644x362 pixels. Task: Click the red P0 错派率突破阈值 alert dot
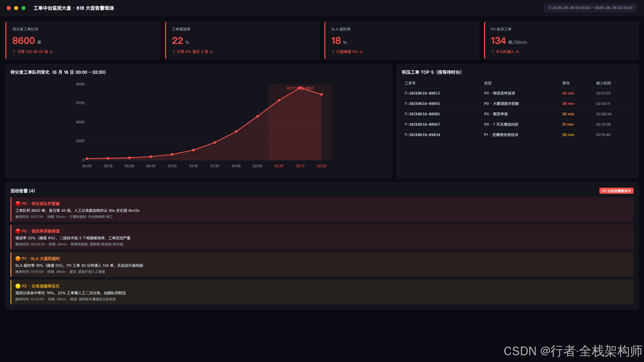point(18,231)
